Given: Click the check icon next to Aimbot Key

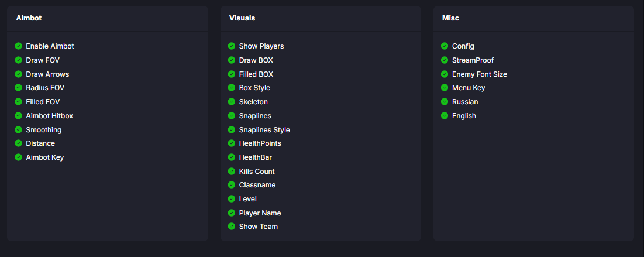Looking at the screenshot, I should tap(19, 157).
